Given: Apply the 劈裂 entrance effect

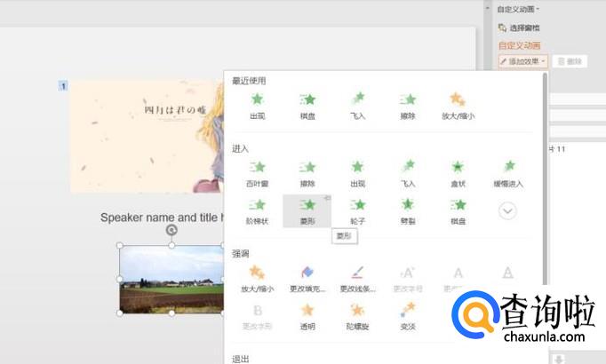Looking at the screenshot, I should point(408,211).
